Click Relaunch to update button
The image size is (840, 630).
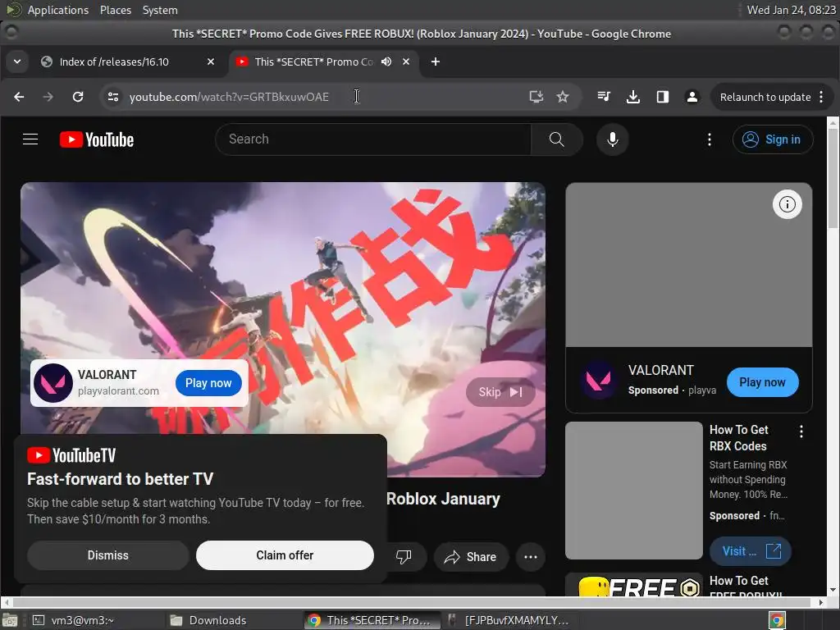tap(765, 97)
